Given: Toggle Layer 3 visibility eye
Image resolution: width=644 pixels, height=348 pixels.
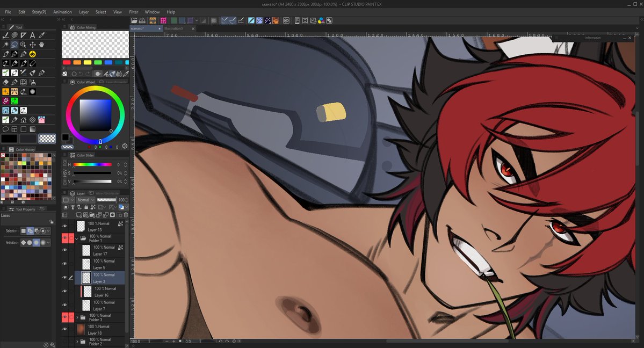Looking at the screenshot, I should pyautogui.click(x=64, y=277).
